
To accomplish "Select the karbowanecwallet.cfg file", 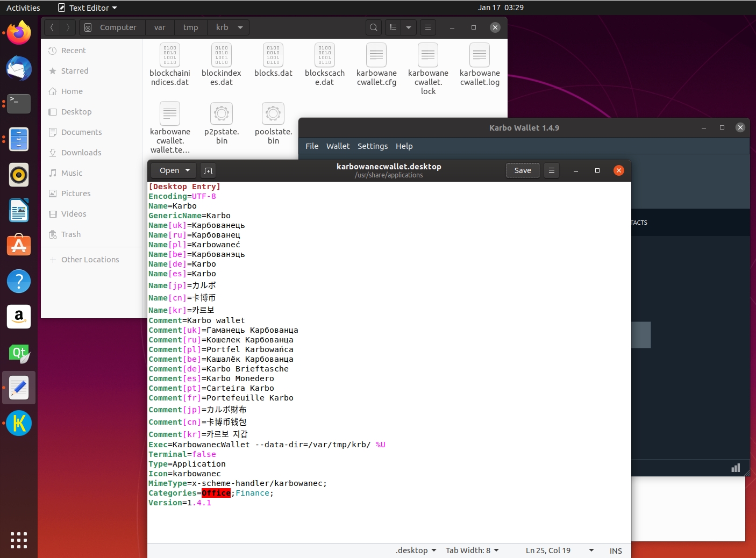I will tap(376, 65).
